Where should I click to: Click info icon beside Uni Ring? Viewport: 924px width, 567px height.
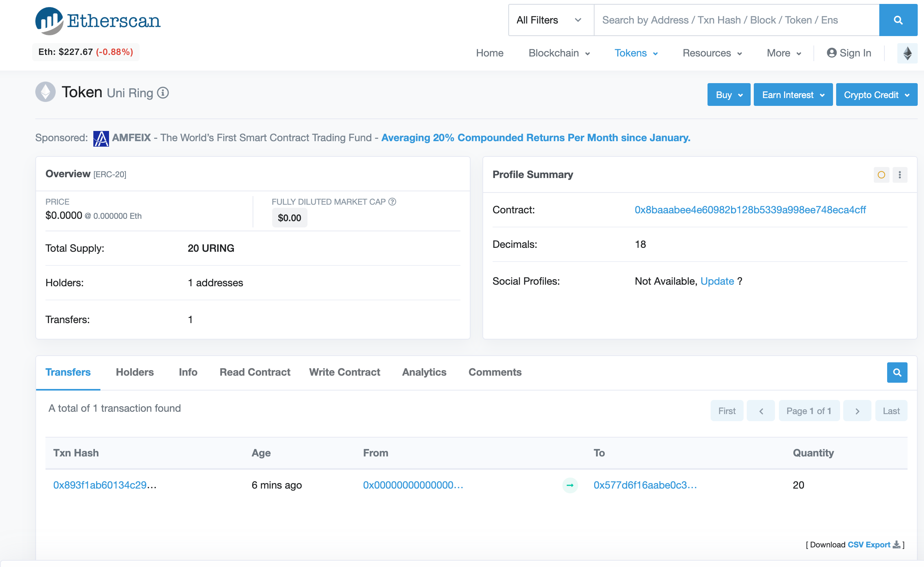click(x=163, y=93)
